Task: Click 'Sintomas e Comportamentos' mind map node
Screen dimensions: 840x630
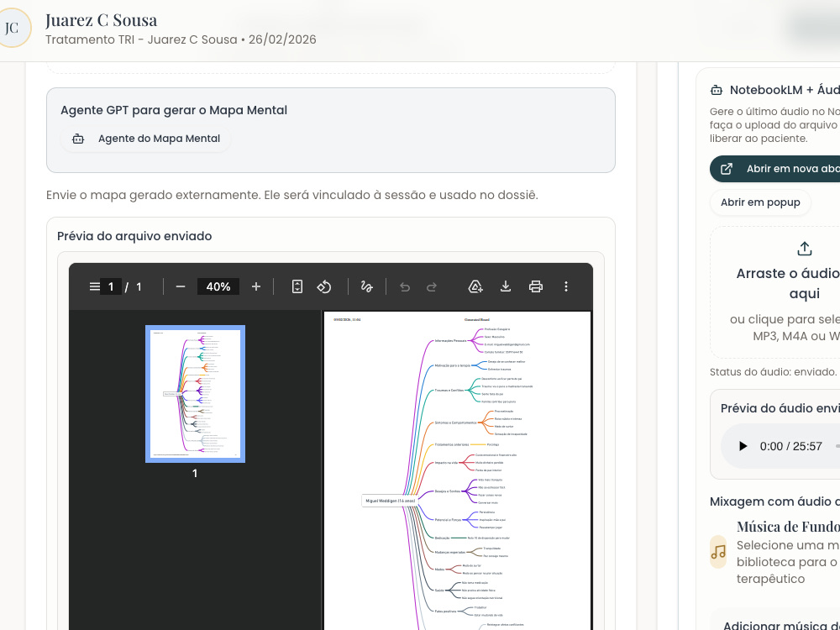Action: [x=455, y=423]
